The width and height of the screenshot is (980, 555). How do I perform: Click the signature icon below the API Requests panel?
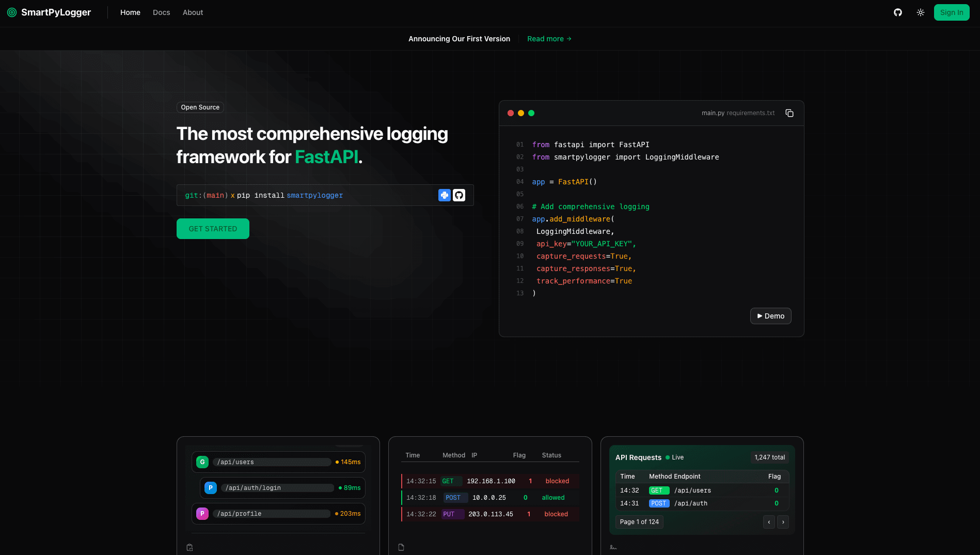[x=613, y=547]
